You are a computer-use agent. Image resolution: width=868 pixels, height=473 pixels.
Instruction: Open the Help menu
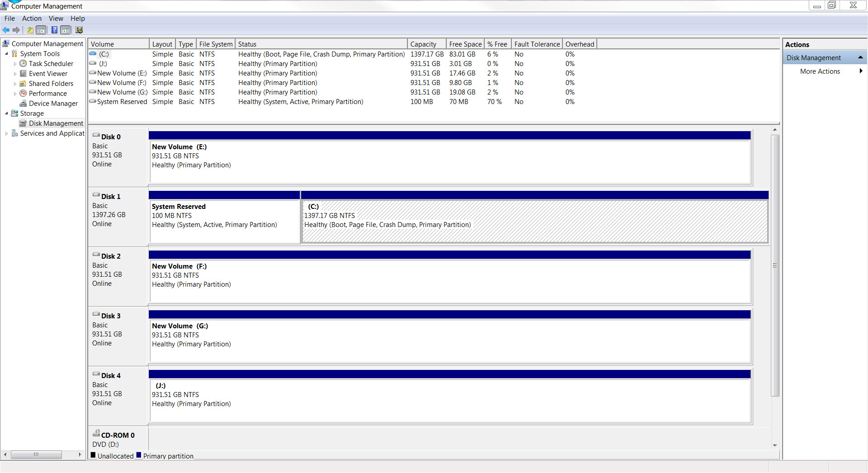[x=78, y=19]
